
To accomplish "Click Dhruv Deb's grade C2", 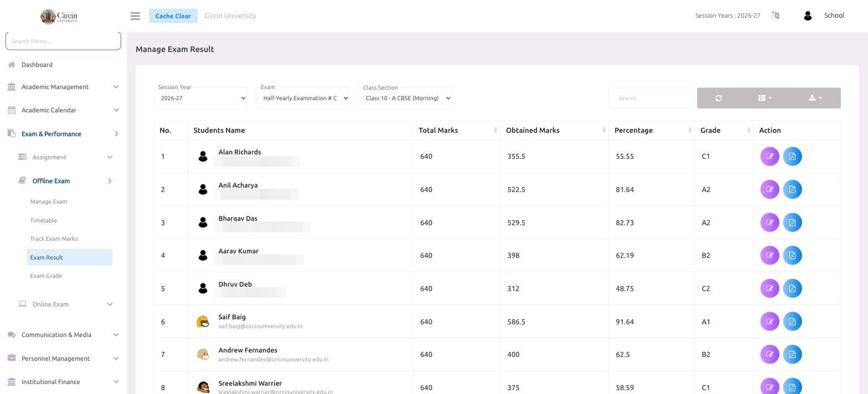I will tap(706, 288).
